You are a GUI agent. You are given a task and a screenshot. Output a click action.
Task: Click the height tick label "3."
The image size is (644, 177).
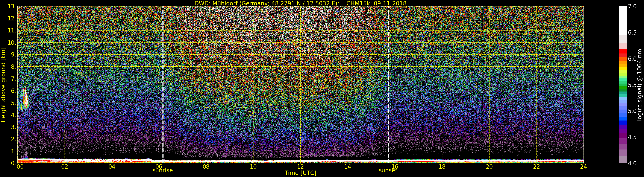coord(14,127)
